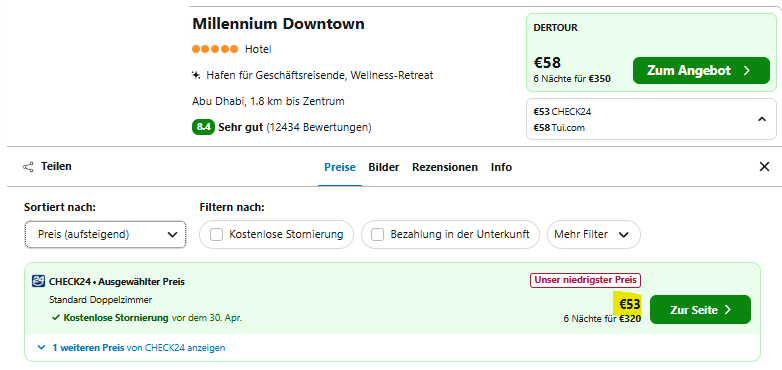Screen dimensions: 782x370
Task: Click the green checkmark by Kostenlose Stornierung
Action: click(55, 317)
